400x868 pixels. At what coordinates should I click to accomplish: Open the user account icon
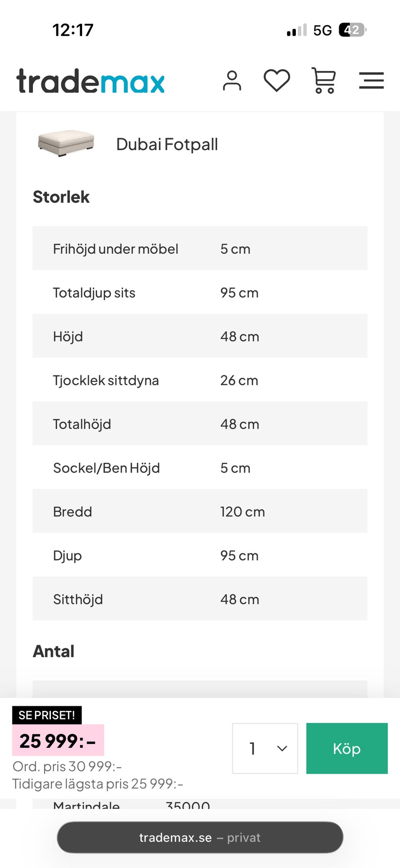[x=232, y=81]
